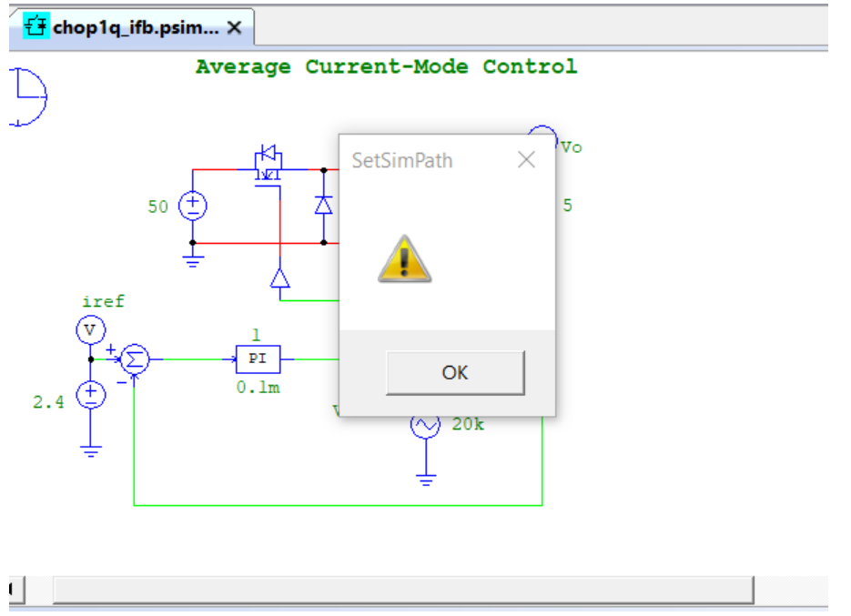Click the Average Current-Mode Control title
This screenshot has width=851, height=616.
[386, 66]
